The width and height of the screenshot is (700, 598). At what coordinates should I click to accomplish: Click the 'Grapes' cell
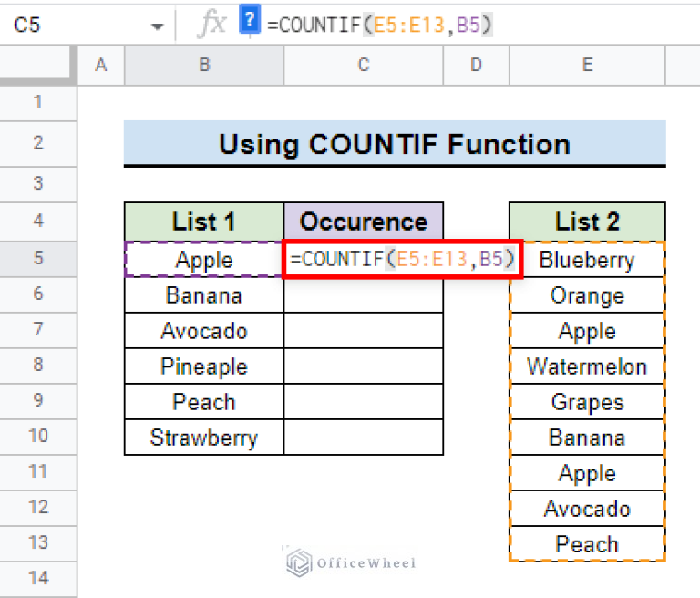(587, 402)
